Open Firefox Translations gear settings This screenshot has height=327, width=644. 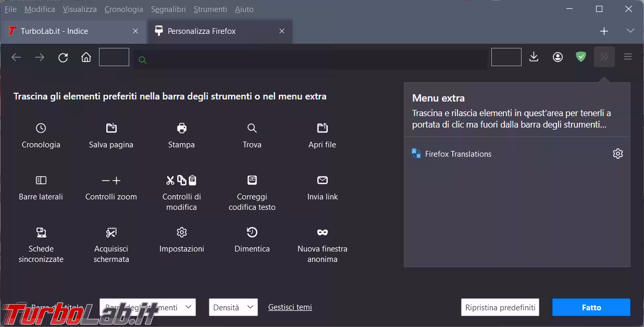tap(617, 154)
